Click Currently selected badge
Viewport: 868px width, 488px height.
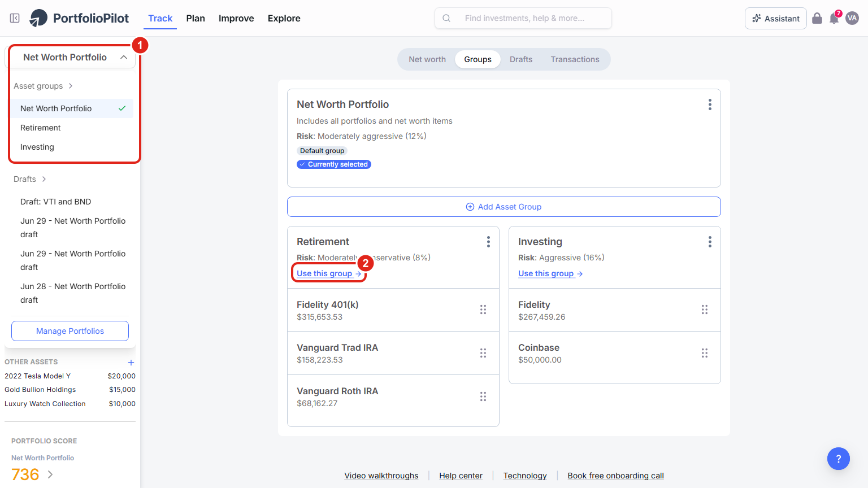pos(334,164)
